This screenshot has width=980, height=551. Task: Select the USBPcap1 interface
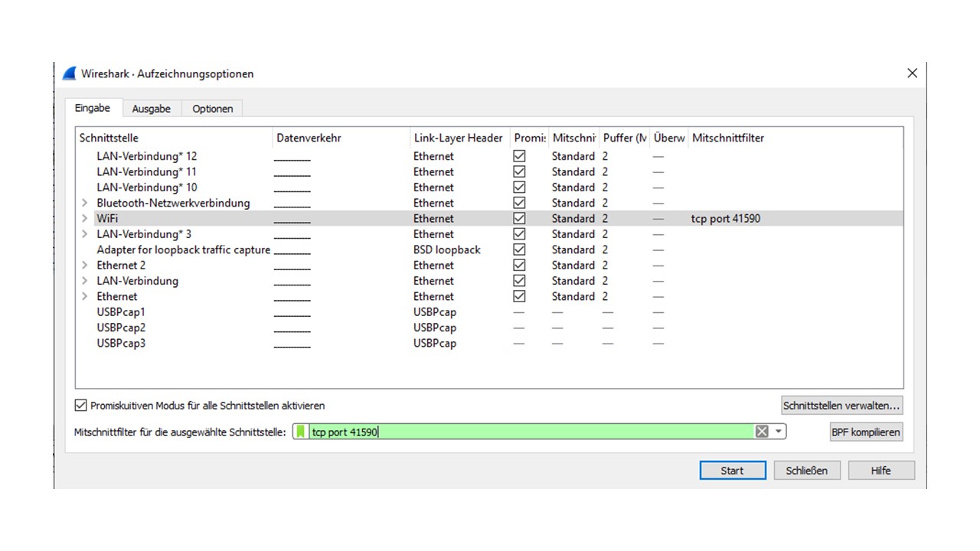(x=490, y=312)
